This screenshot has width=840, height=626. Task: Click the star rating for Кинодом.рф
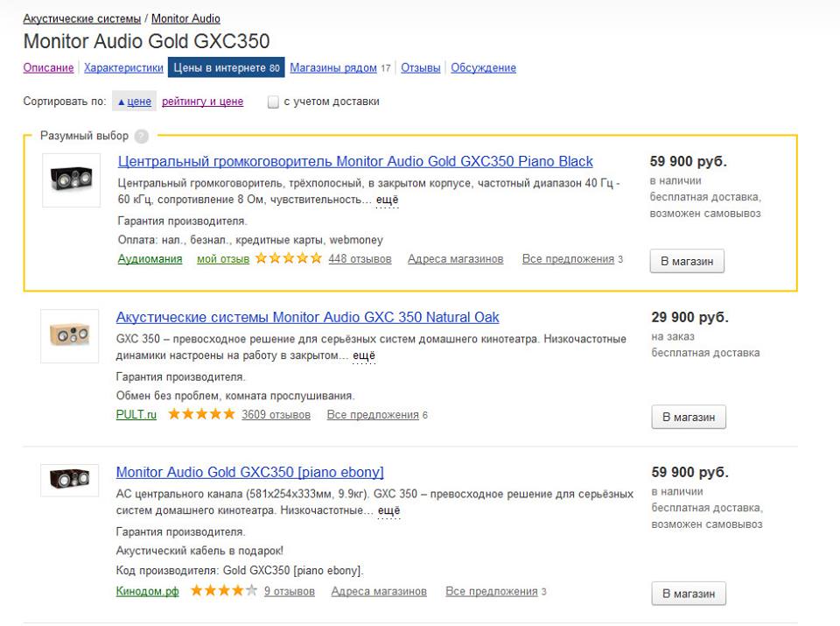point(224,592)
